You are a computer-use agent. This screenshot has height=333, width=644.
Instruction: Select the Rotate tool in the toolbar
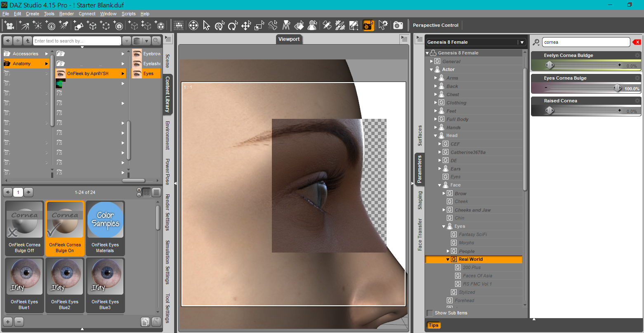pyautogui.click(x=233, y=25)
